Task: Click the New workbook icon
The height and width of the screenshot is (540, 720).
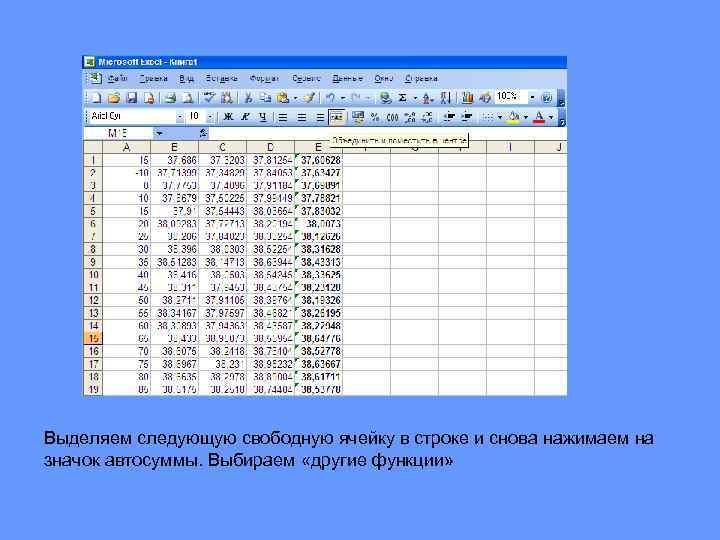Action: coord(96,97)
